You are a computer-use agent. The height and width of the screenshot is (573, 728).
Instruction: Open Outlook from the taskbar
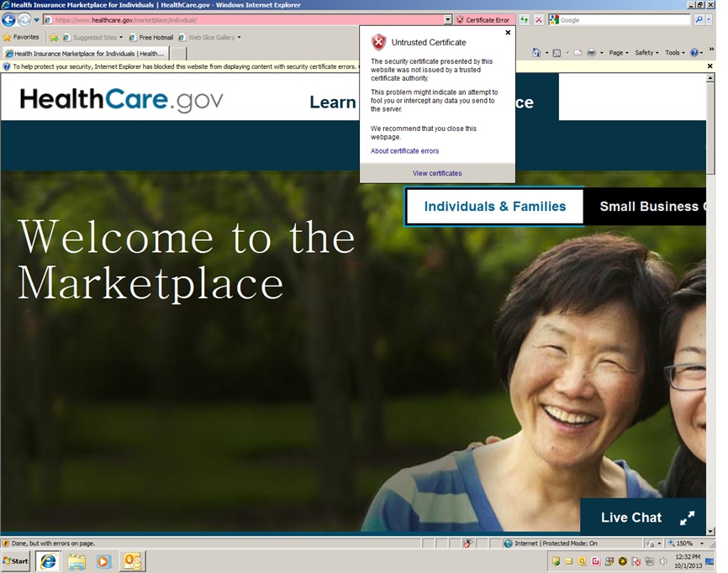(x=133, y=561)
